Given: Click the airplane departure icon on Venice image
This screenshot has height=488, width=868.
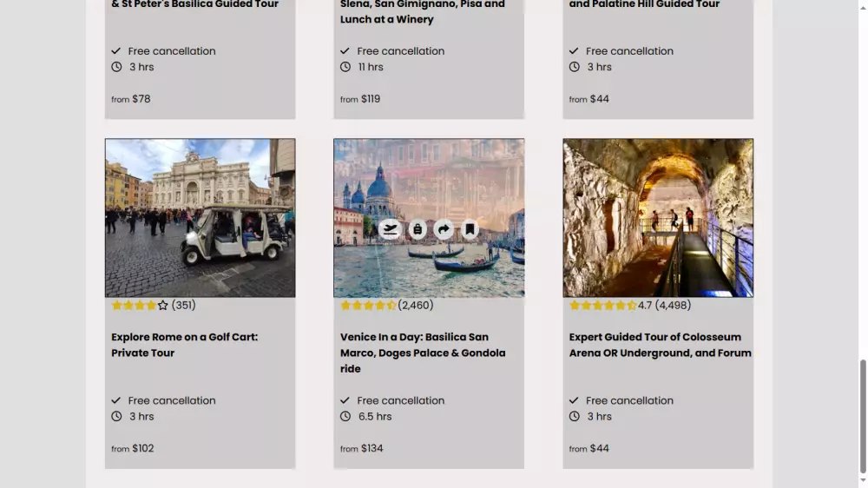Looking at the screenshot, I should (x=390, y=229).
